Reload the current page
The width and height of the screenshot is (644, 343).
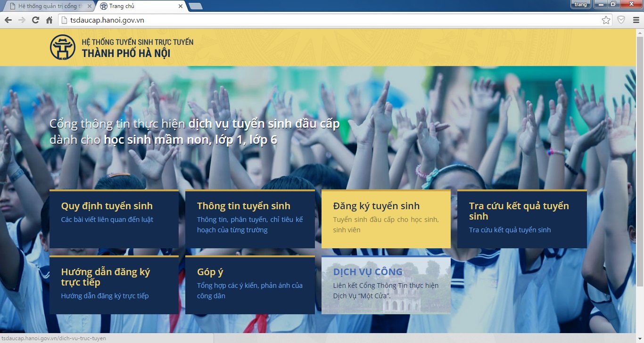[35, 20]
